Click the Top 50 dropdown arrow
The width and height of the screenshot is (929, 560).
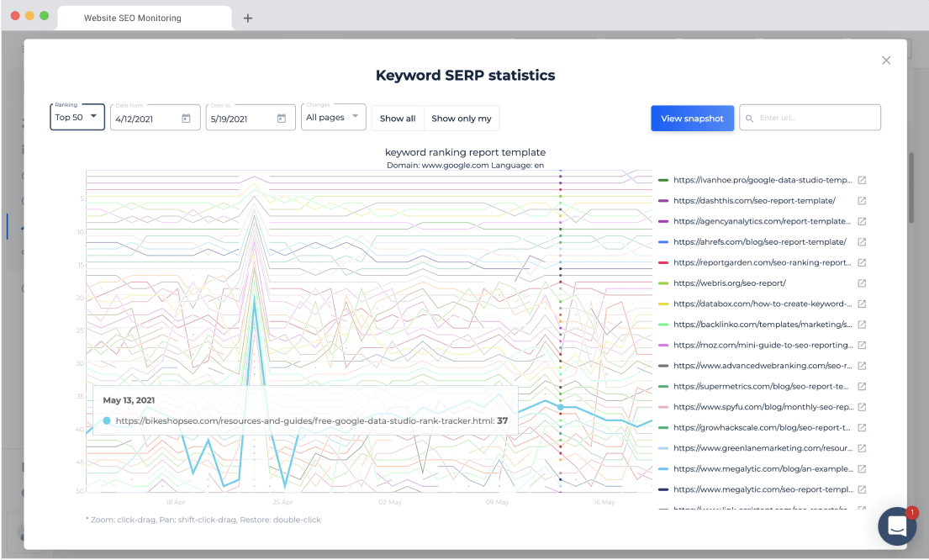93,117
